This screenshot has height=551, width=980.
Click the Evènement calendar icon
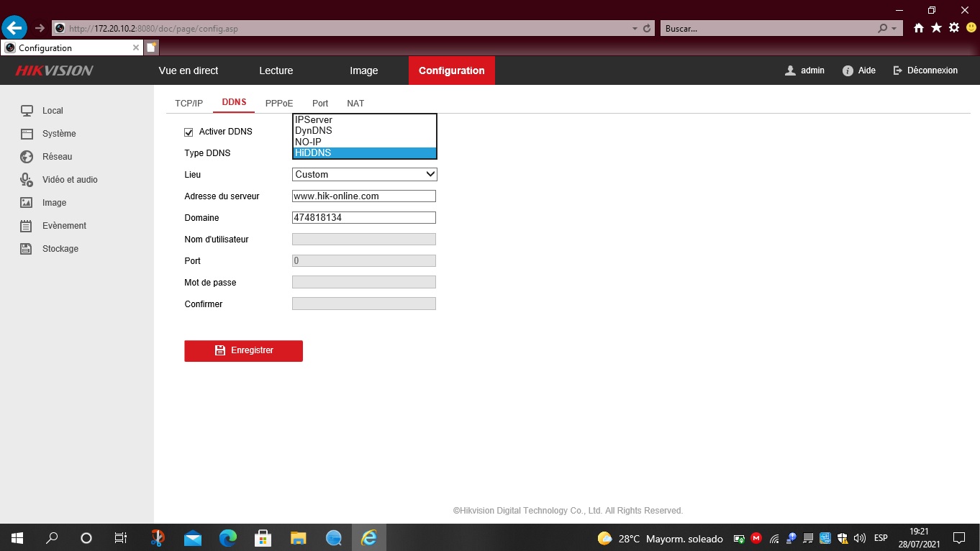(x=27, y=226)
